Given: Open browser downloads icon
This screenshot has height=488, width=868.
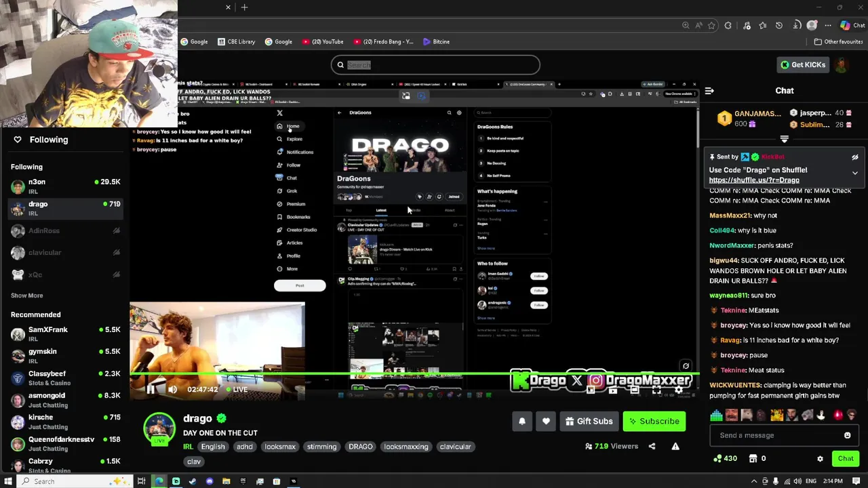Looking at the screenshot, I should 796,25.
